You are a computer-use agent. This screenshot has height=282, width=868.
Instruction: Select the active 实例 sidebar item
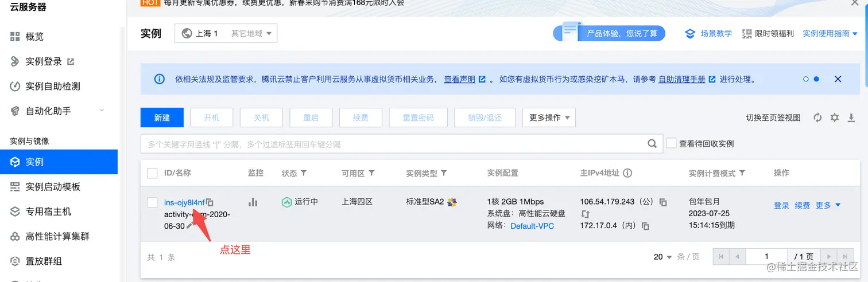click(x=59, y=162)
